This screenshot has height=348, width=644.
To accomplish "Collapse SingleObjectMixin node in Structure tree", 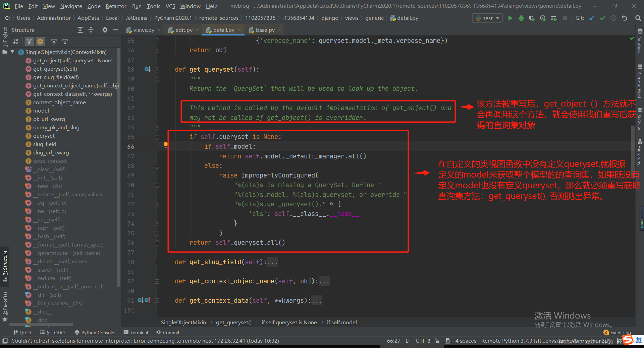I will (13, 52).
